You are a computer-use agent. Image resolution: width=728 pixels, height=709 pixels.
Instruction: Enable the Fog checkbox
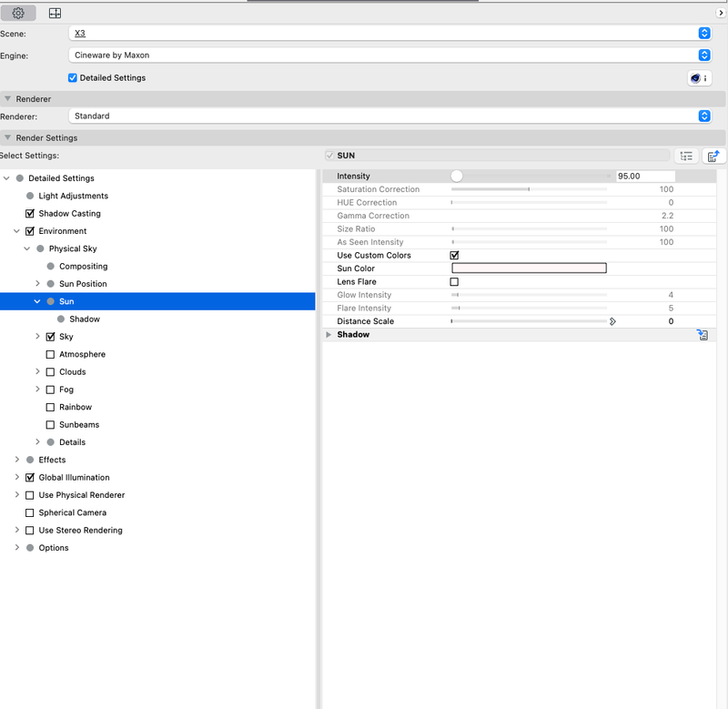tap(51, 390)
